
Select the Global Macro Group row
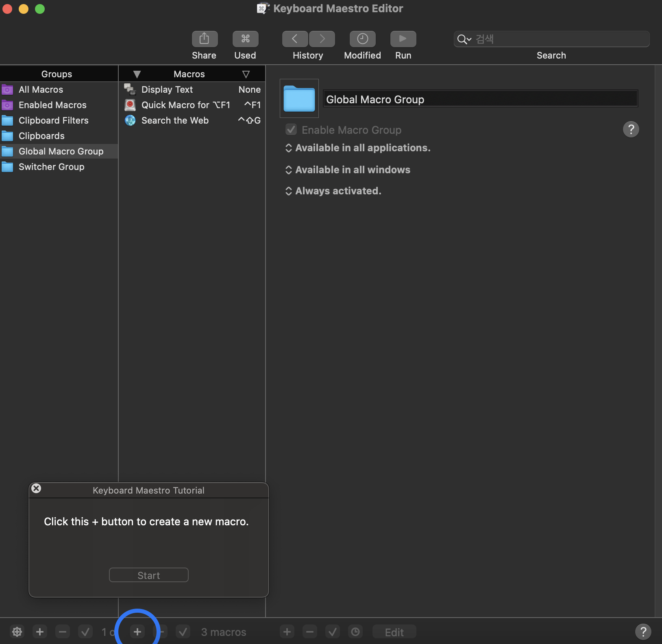coord(59,151)
